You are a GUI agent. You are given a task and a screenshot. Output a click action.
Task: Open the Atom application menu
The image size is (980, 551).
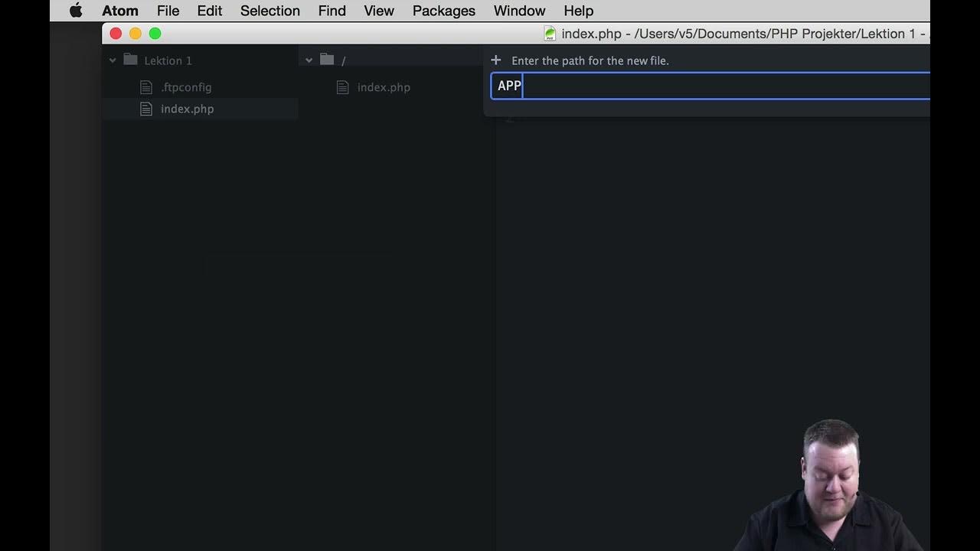(120, 11)
